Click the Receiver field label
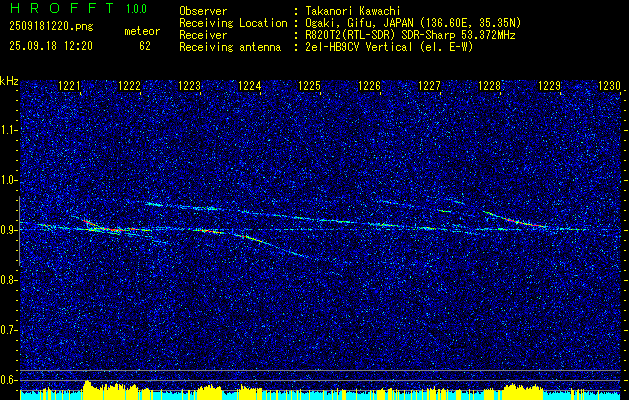Screen dimensions: 629x400 203,35
